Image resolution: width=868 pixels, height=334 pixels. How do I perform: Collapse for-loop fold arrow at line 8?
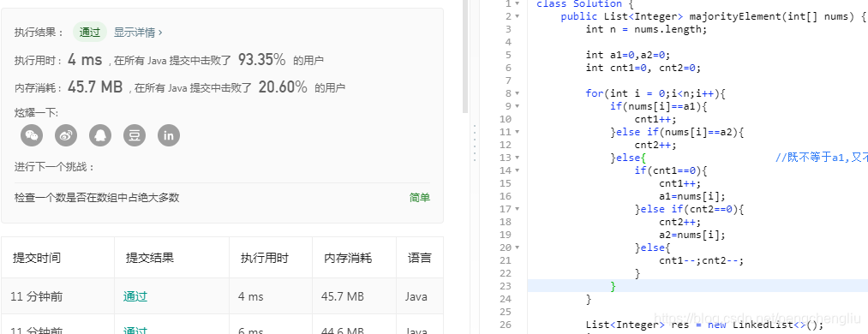517,93
